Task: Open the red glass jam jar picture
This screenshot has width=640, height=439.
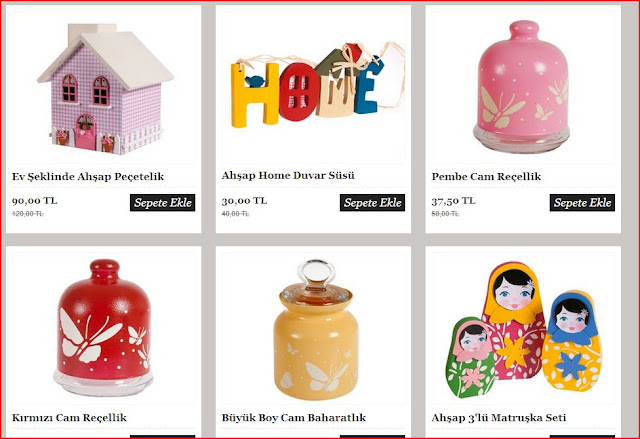Action: click(103, 328)
